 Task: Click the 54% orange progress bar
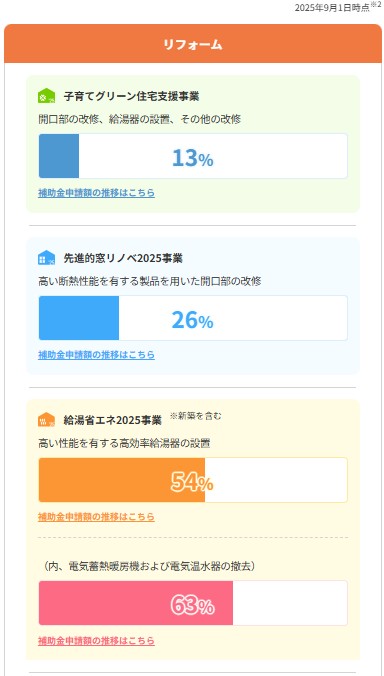coord(193,480)
